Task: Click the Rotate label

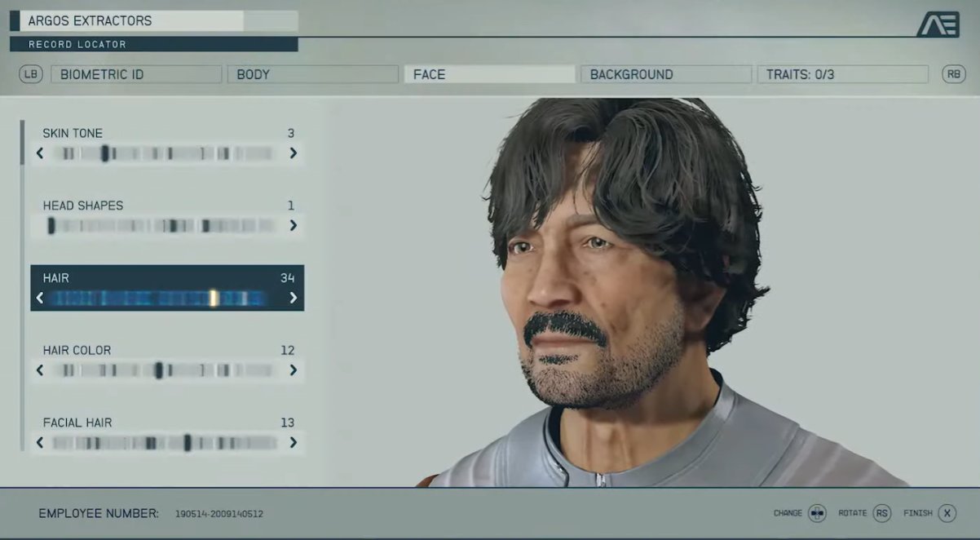Action: [853, 513]
